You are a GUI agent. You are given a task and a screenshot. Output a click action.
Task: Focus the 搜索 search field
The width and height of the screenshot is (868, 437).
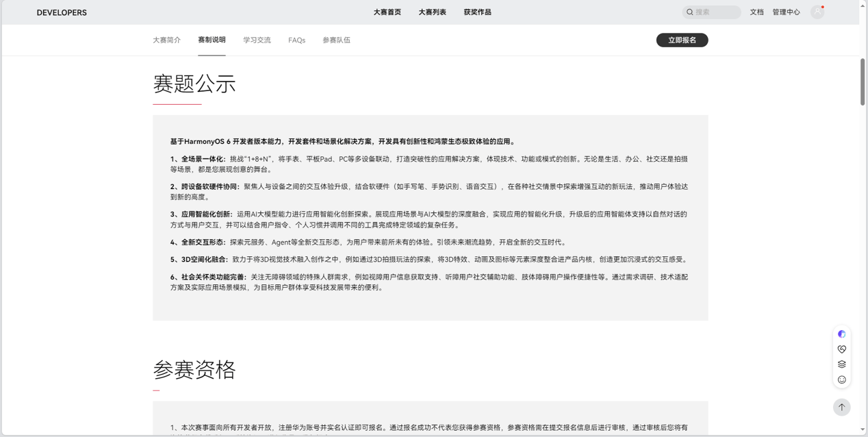point(711,12)
